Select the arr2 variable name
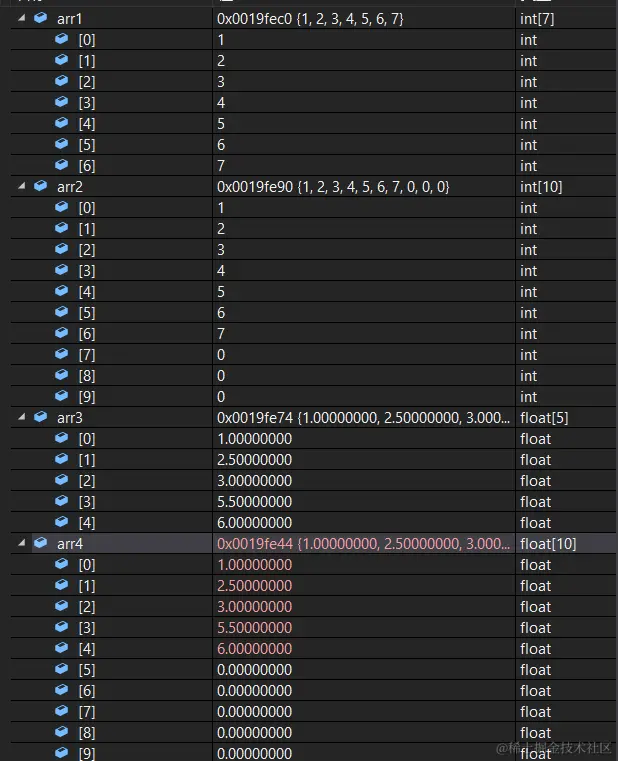The height and width of the screenshot is (761, 618). pos(69,187)
